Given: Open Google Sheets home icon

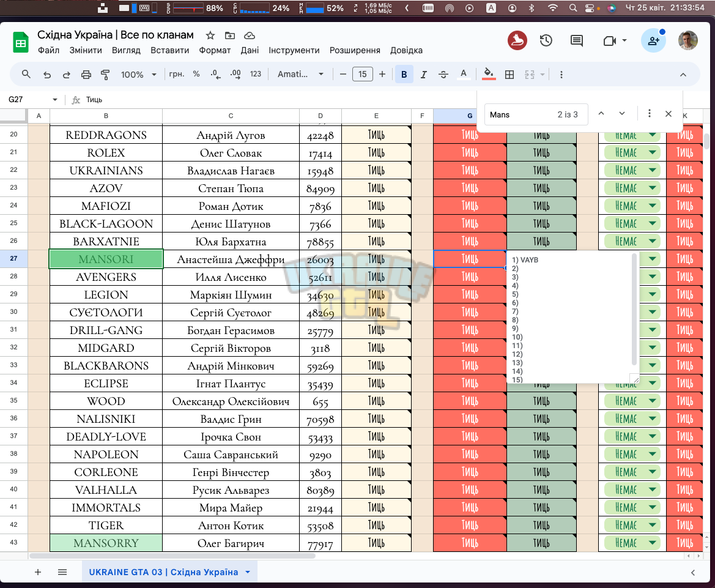Looking at the screenshot, I should coord(20,42).
